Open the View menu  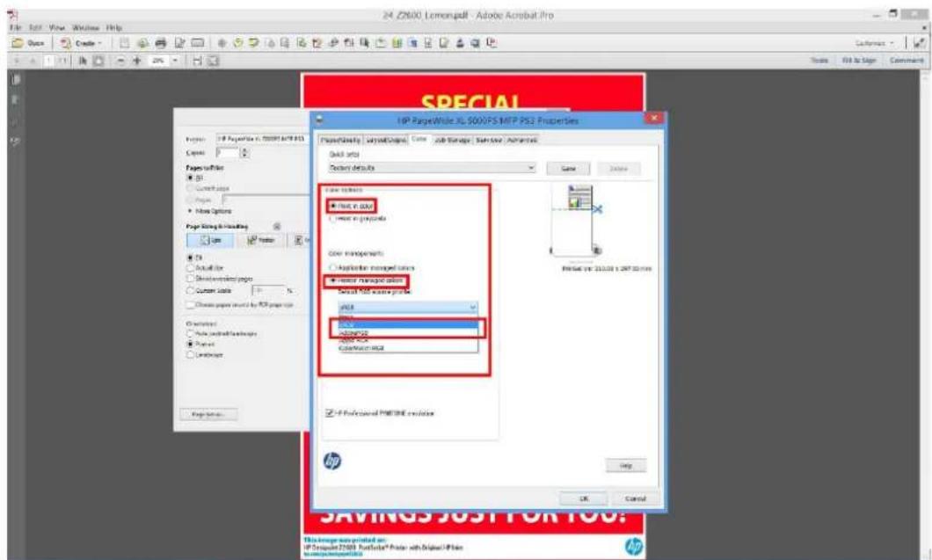(x=57, y=27)
